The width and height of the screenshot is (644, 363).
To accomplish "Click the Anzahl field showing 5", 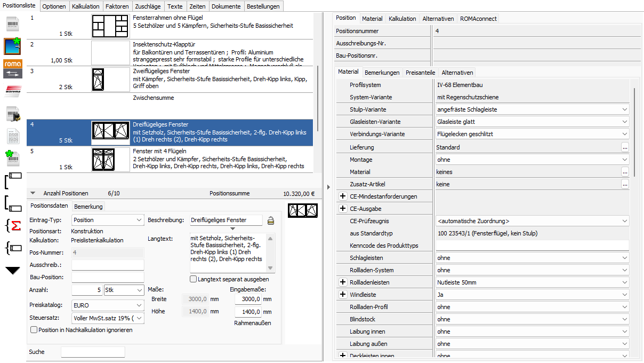I will [87, 290].
